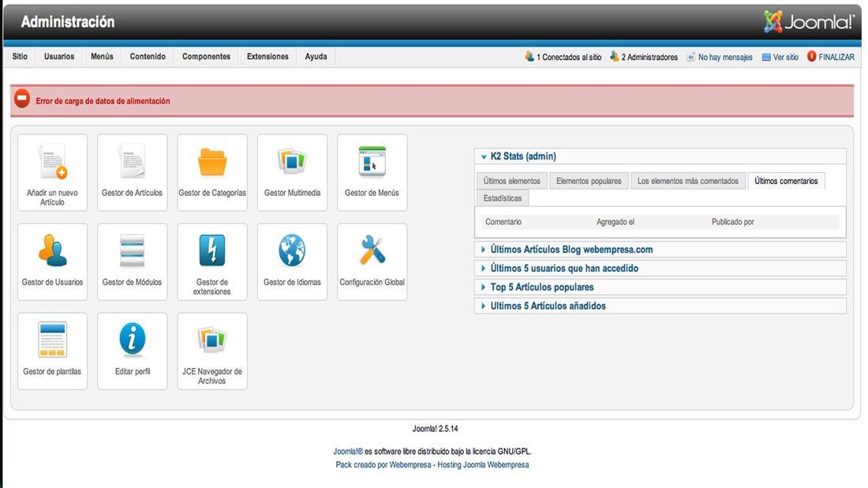Click Pack creado por Webempresa link
The height and width of the screenshot is (488, 868).
[x=383, y=465]
